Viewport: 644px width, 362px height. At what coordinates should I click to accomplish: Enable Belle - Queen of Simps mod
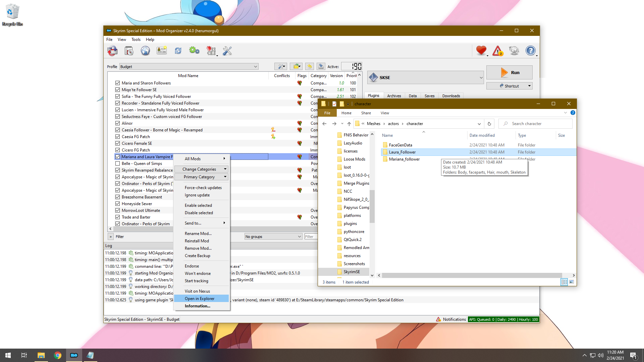click(x=117, y=163)
